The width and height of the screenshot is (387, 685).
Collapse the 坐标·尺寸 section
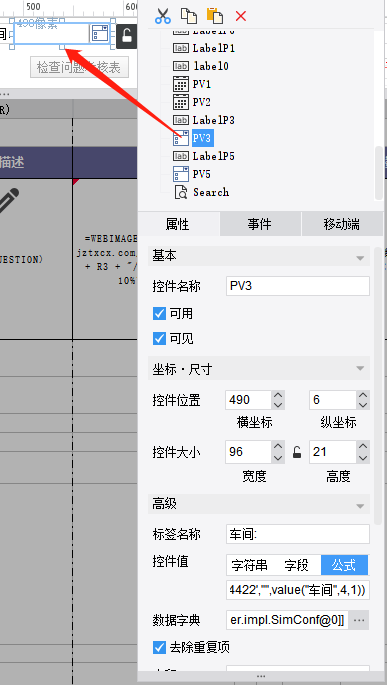tap(360, 368)
